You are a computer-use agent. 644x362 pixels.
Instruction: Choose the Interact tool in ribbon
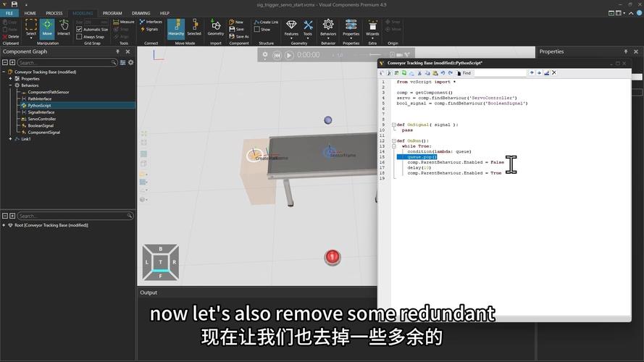(x=63, y=28)
